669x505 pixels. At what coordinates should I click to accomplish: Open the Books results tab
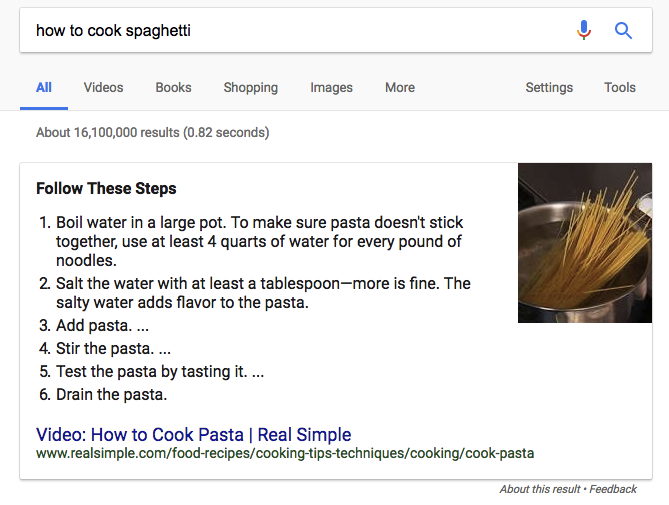point(173,87)
